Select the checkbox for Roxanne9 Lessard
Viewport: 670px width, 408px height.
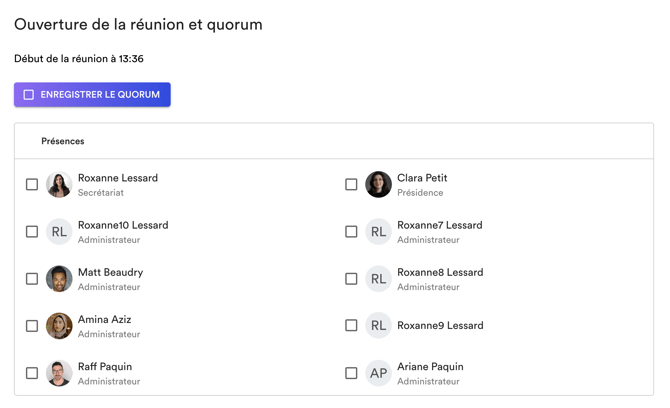(351, 326)
